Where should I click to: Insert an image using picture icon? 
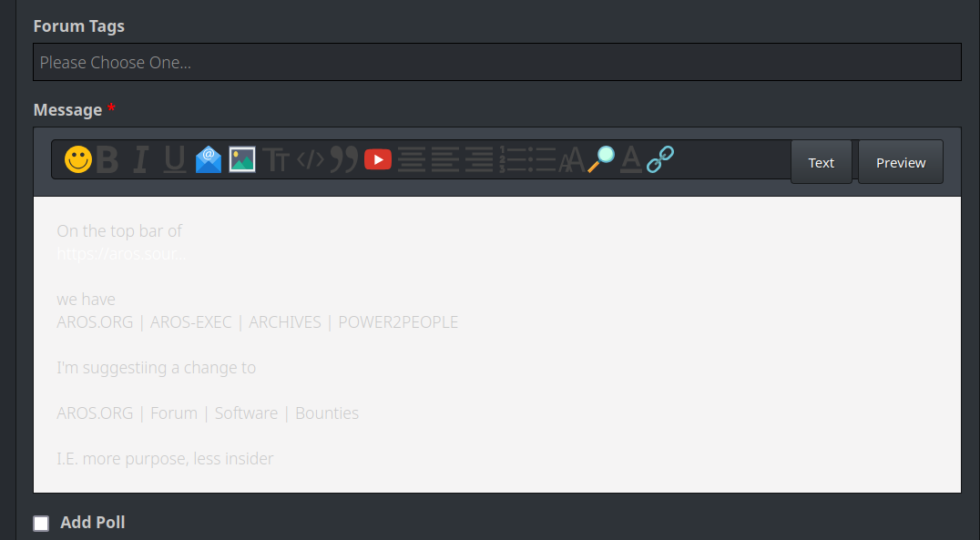(x=241, y=160)
